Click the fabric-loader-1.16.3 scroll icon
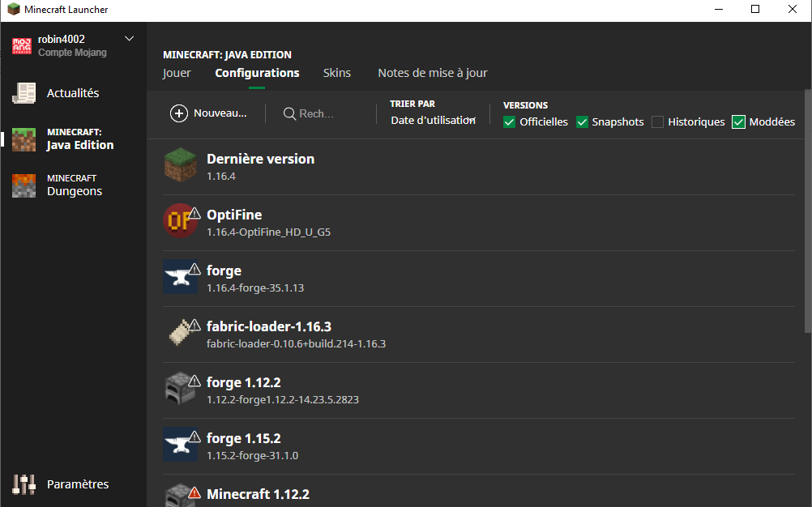This screenshot has width=812, height=507. point(180,333)
